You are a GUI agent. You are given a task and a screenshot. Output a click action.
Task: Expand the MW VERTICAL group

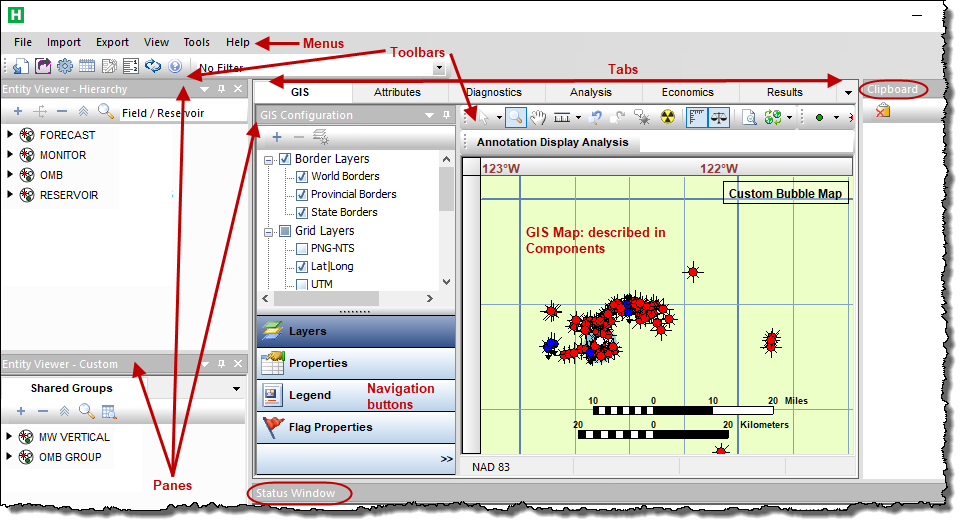click(x=9, y=436)
